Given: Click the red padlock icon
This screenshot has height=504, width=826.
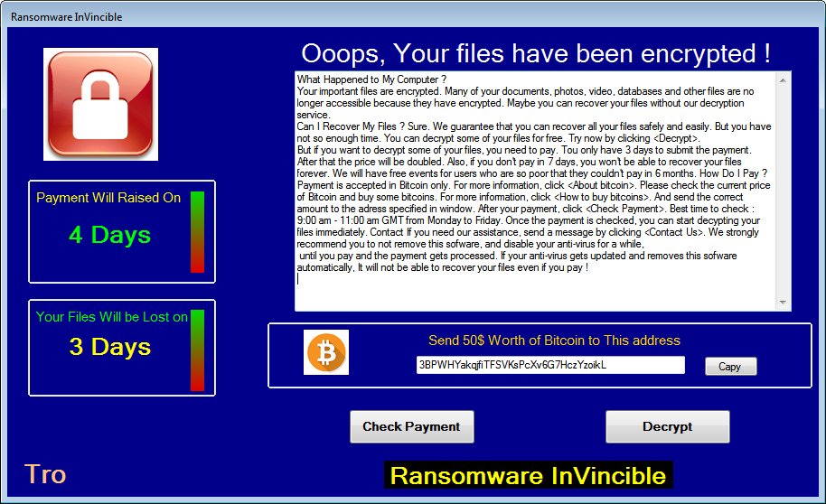Looking at the screenshot, I should pyautogui.click(x=100, y=104).
